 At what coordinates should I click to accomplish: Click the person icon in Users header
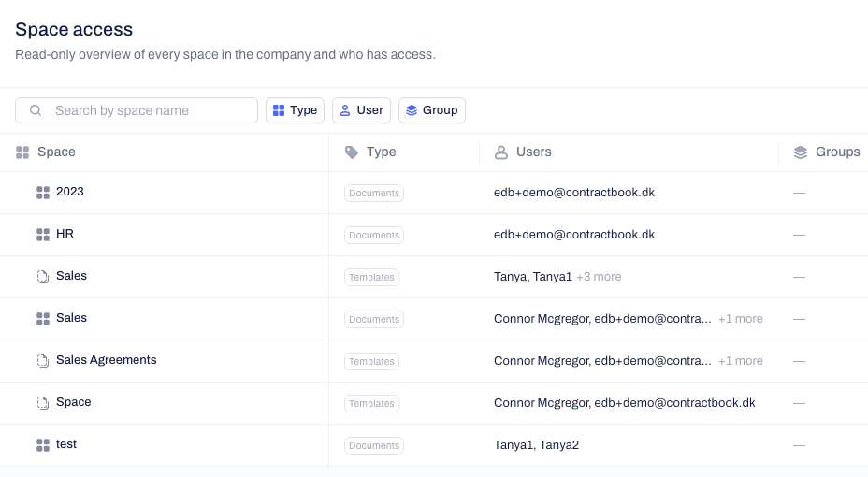pos(501,152)
